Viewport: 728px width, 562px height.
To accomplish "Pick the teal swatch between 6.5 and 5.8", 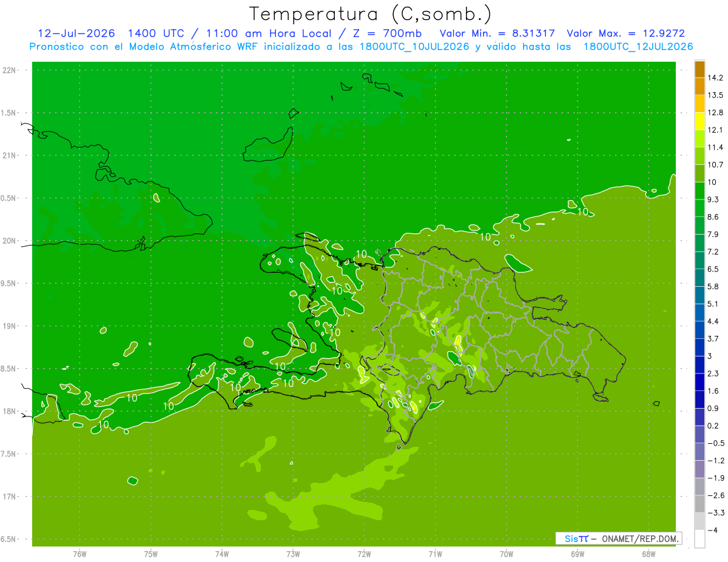I will (699, 278).
